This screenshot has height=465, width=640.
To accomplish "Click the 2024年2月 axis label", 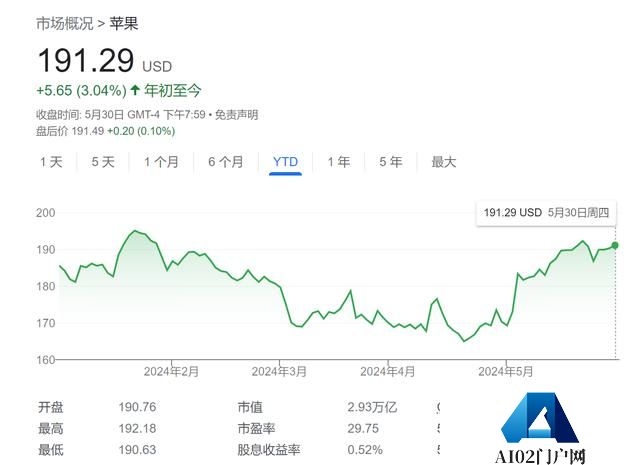I will [x=171, y=372].
